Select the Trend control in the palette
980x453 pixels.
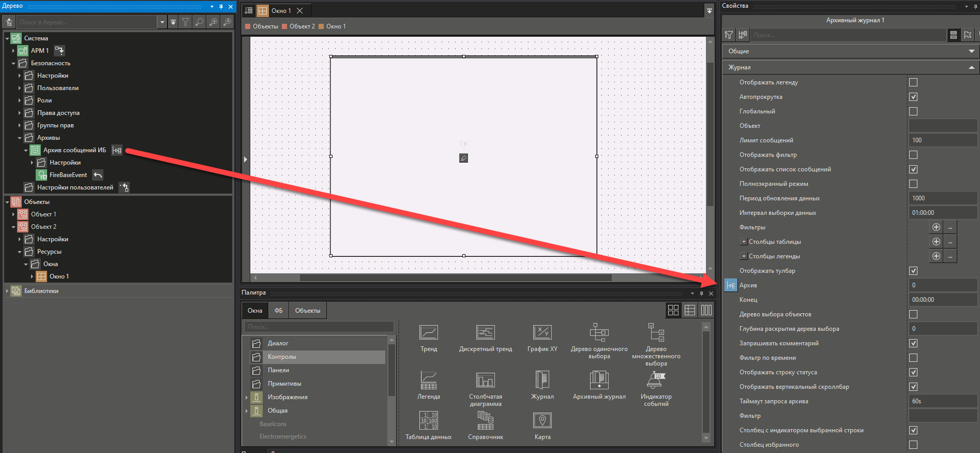coord(428,333)
